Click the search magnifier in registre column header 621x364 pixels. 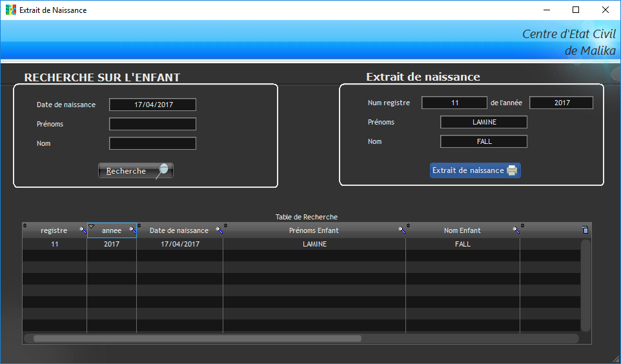click(83, 230)
